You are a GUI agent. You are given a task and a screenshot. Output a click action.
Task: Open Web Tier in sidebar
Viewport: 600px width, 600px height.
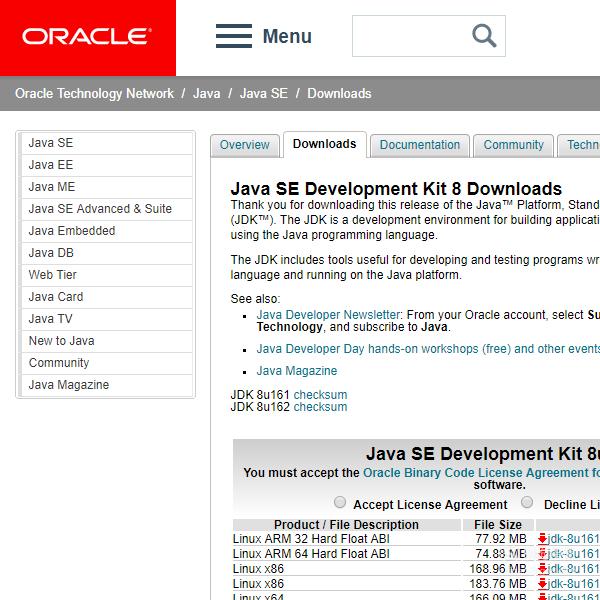pos(107,275)
